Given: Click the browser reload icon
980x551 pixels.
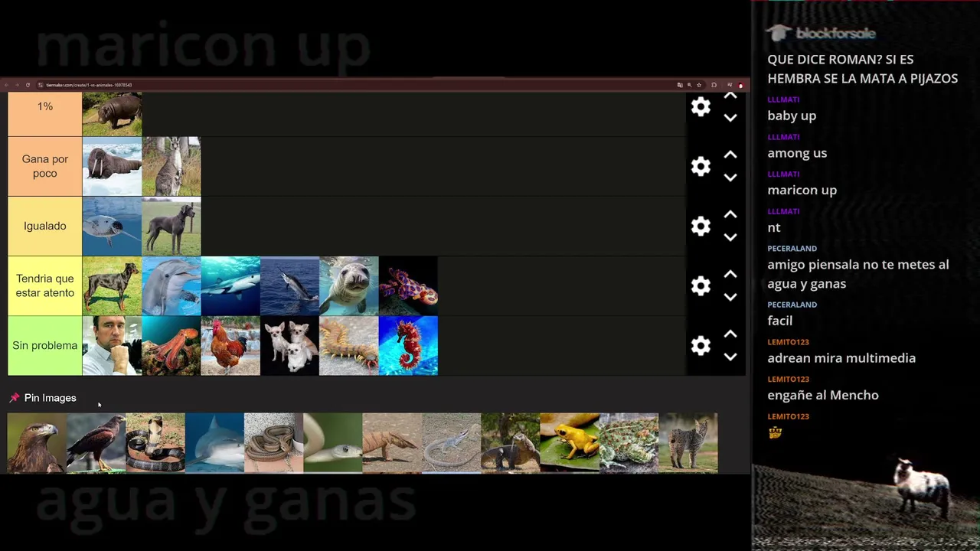Looking at the screenshot, I should pyautogui.click(x=28, y=85).
